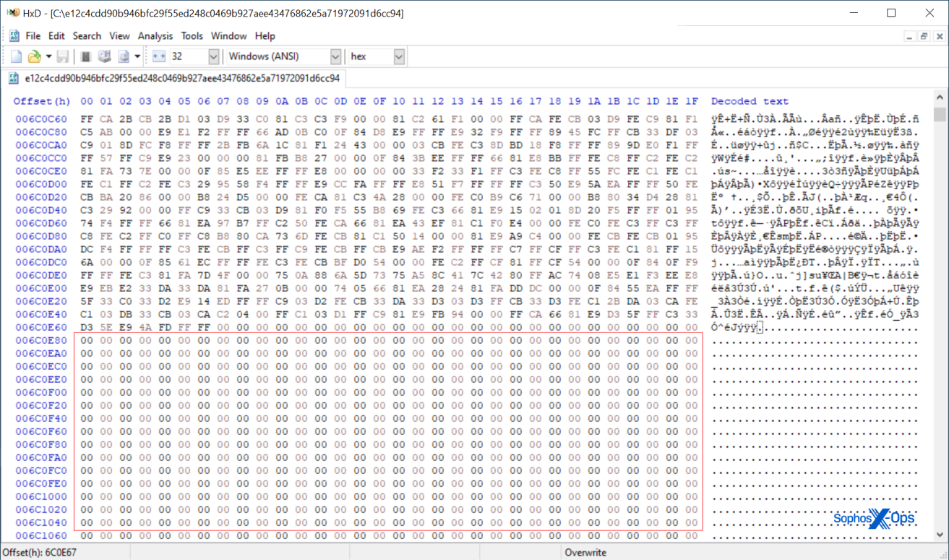Expand the disk image dropdown arrow
This screenshot has width=949, height=560.
click(x=137, y=56)
